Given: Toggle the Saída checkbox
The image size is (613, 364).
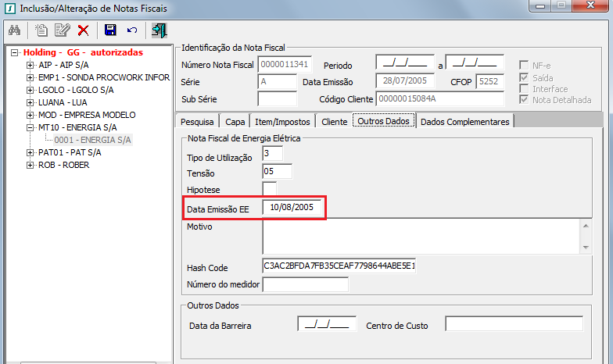Looking at the screenshot, I should tap(525, 78).
